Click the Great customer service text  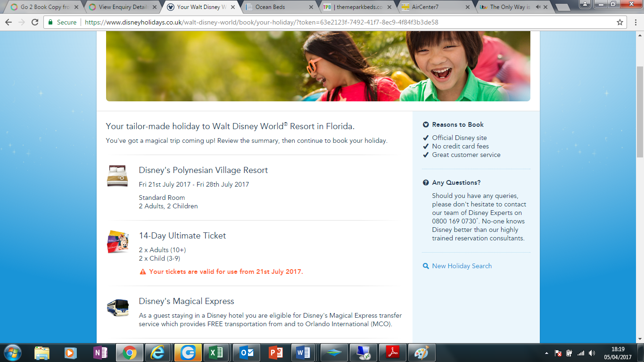[466, 155]
